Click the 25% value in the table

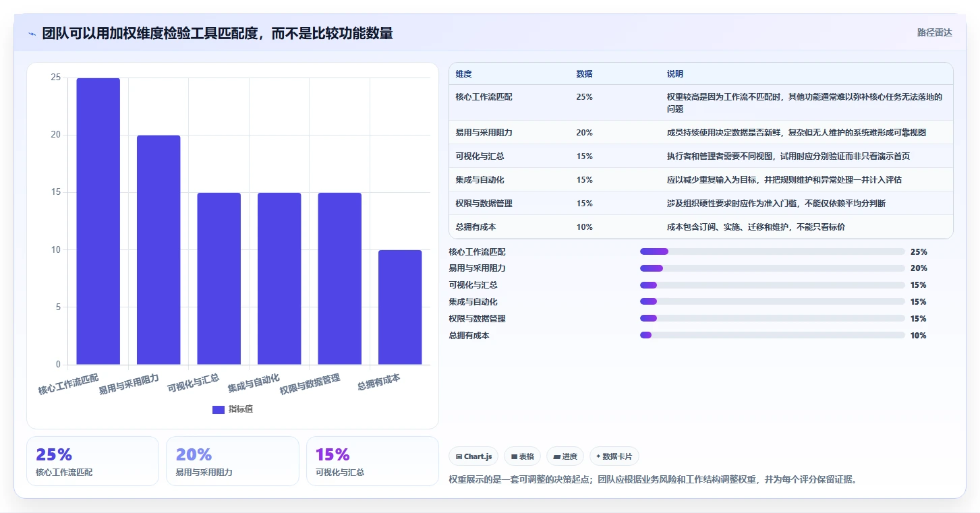[584, 97]
